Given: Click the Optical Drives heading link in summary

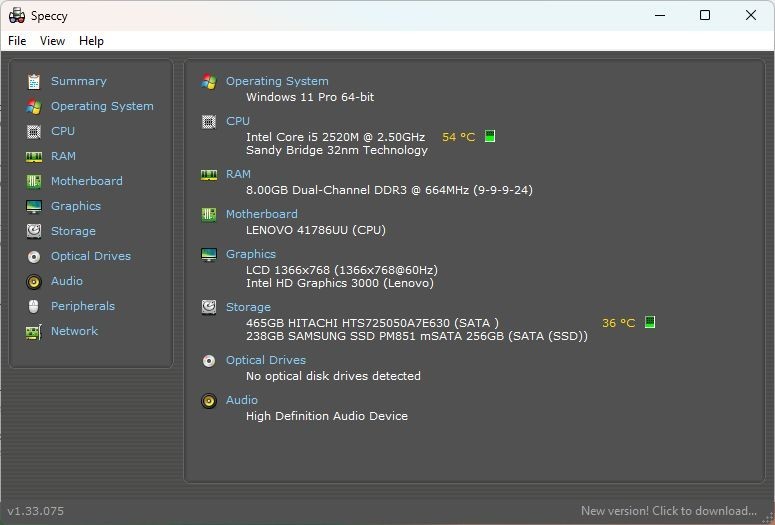Looking at the screenshot, I should [x=265, y=360].
